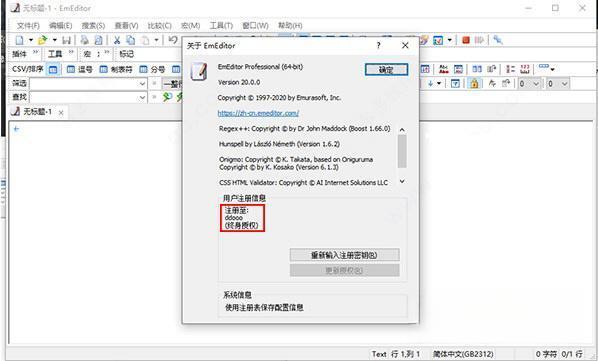Close the 无标题-1 tab with its x
This screenshot has height=361, width=598.
pyautogui.click(x=61, y=112)
